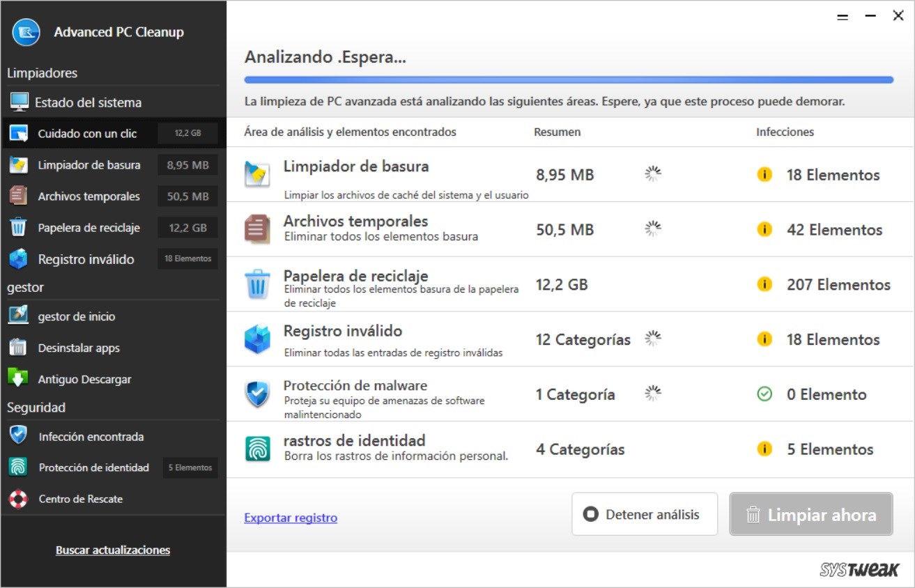915x588 pixels.
Task: Click Exportar registro link
Action: point(291,518)
